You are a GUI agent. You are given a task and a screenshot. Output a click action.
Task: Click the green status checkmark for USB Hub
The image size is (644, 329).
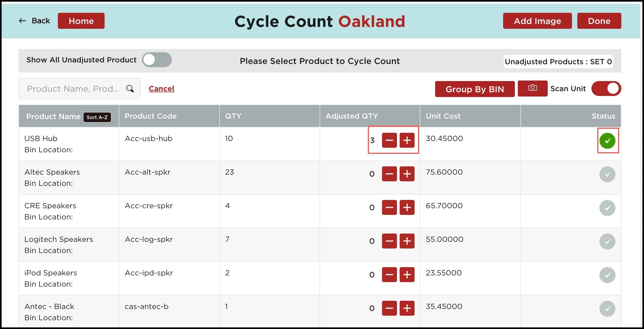(607, 141)
